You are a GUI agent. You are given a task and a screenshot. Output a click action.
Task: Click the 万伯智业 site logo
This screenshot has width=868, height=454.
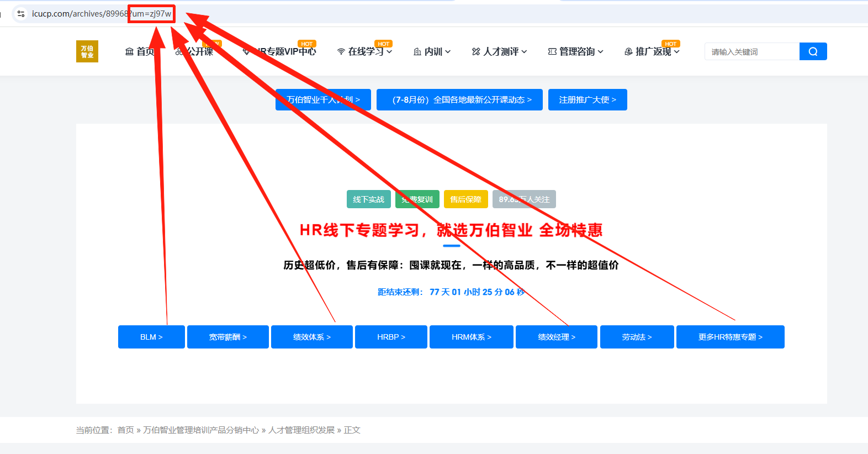pos(87,51)
